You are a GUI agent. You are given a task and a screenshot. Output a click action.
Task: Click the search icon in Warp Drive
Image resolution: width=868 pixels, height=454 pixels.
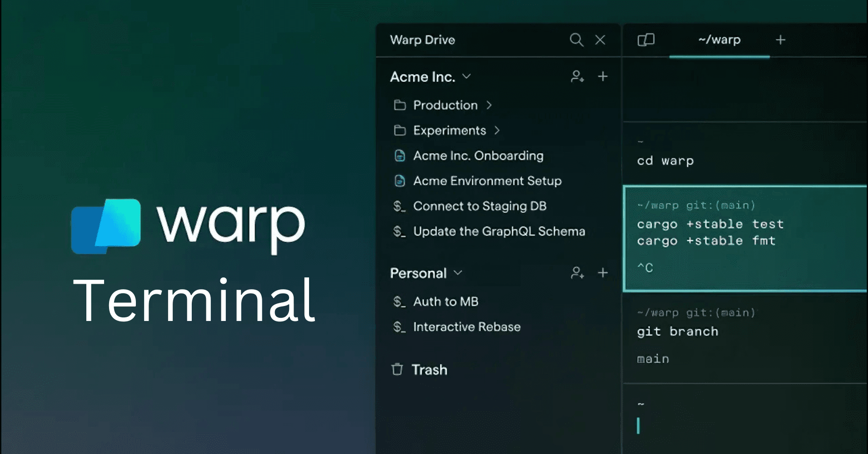coord(576,40)
